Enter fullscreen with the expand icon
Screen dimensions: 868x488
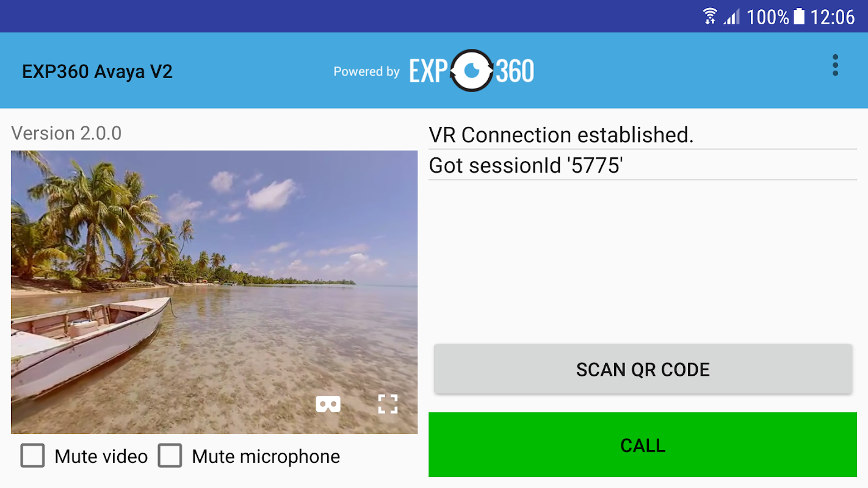tap(388, 404)
